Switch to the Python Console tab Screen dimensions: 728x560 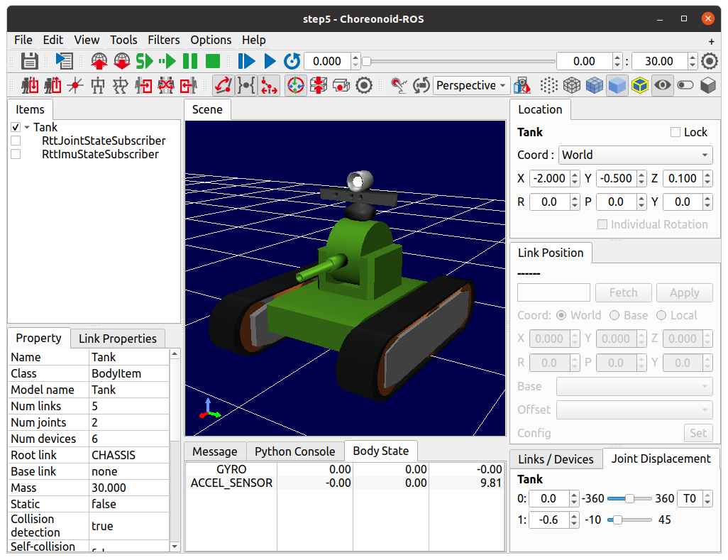coord(294,451)
